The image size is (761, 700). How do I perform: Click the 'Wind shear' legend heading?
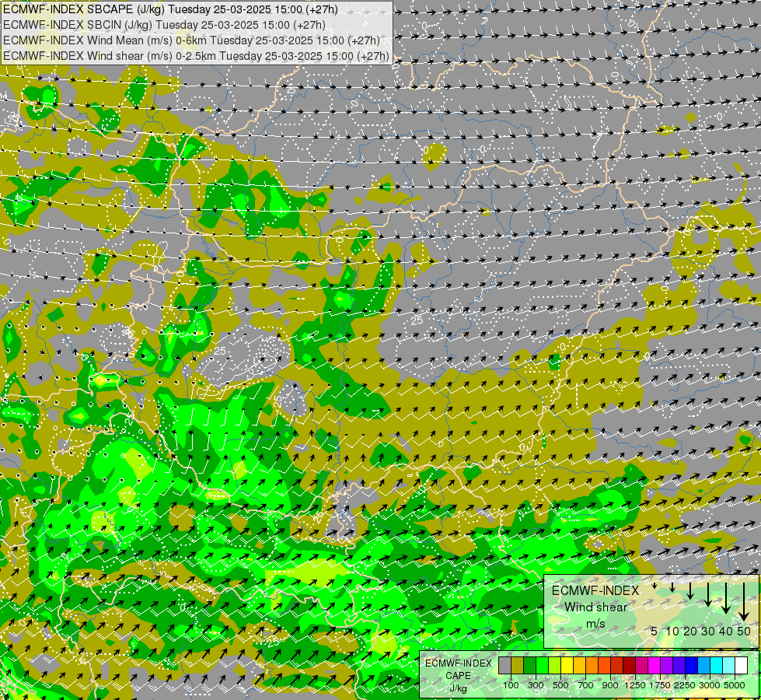(x=595, y=607)
